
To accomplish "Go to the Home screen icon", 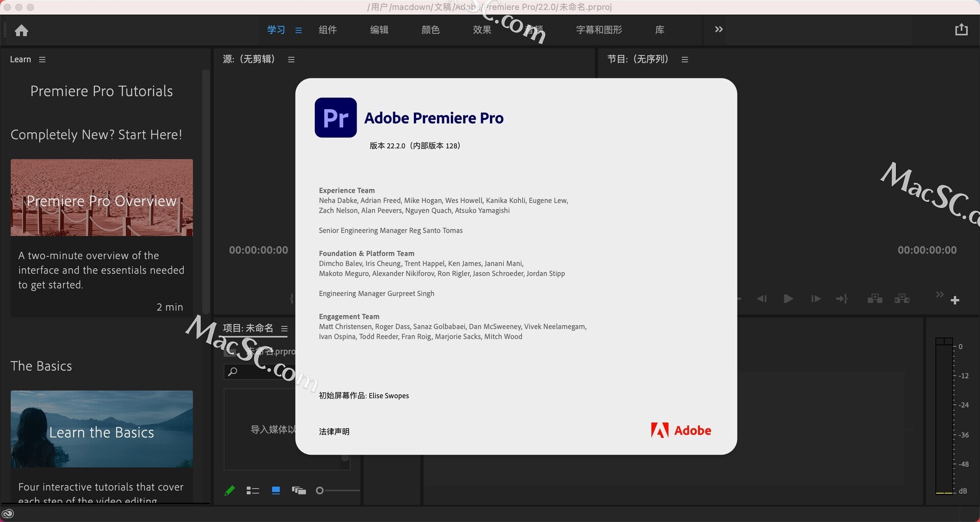I will pyautogui.click(x=21, y=31).
